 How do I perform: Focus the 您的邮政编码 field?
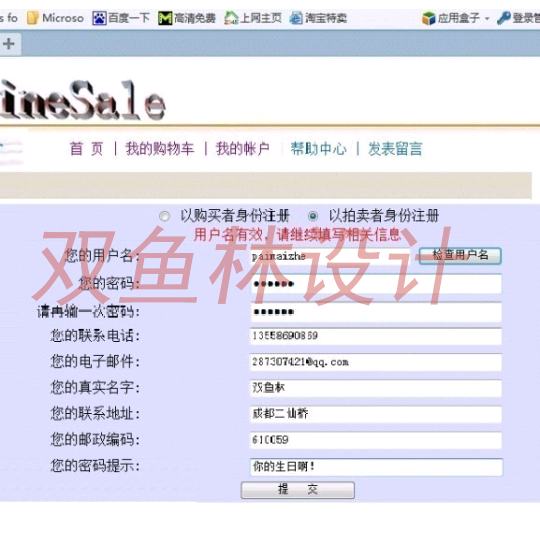click(376, 440)
